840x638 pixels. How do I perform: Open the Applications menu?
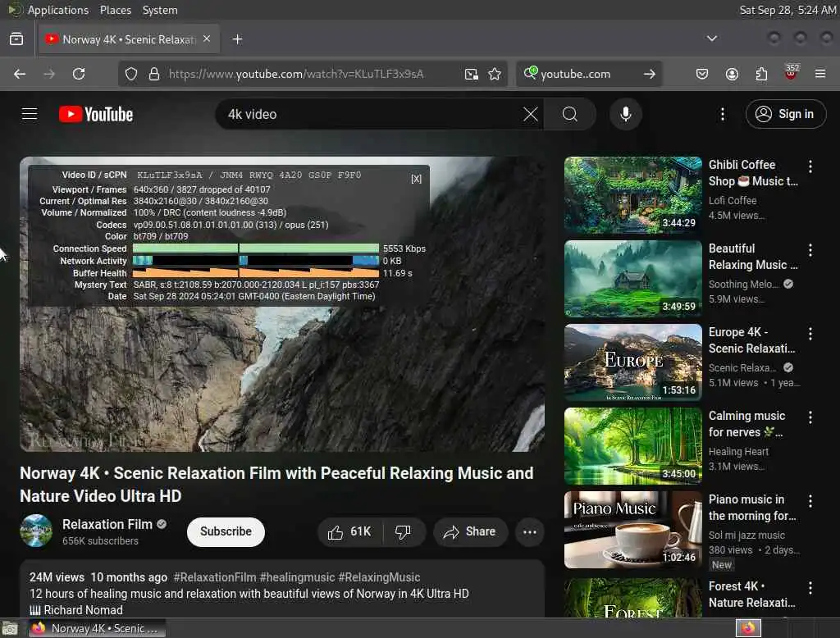(58, 10)
